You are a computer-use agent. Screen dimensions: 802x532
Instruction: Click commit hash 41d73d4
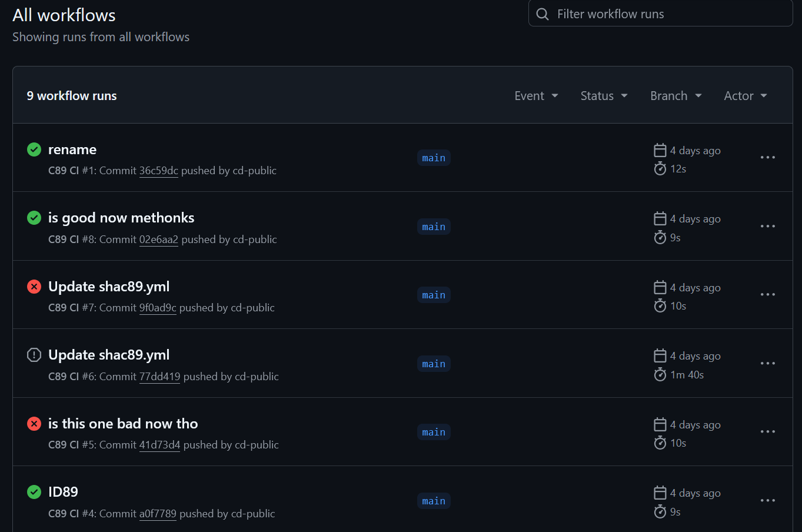click(x=159, y=445)
